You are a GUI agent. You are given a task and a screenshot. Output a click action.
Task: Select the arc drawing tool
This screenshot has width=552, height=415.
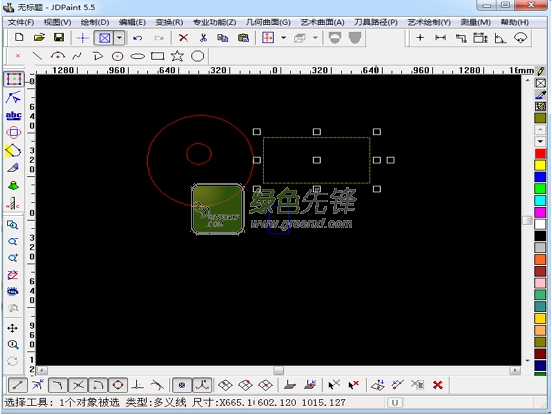pyautogui.click(x=58, y=56)
